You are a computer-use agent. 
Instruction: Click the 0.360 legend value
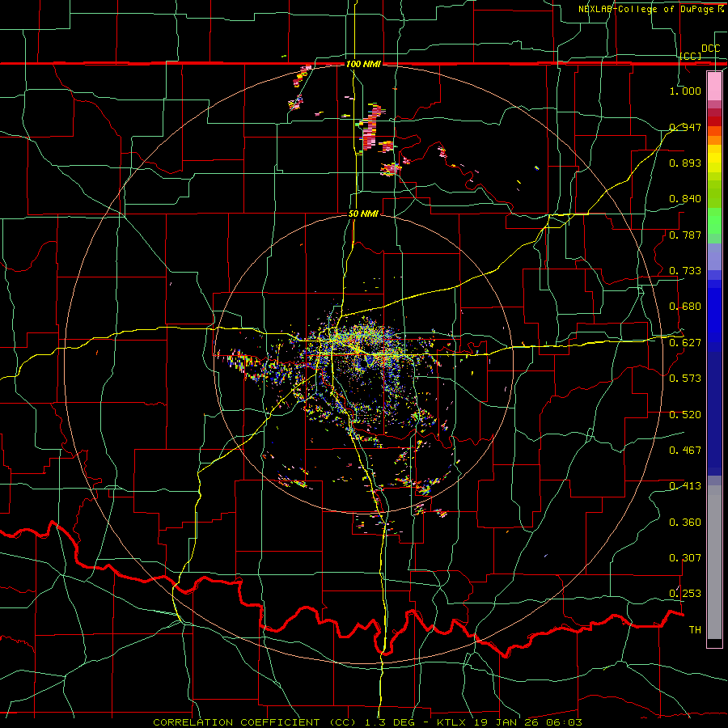click(x=685, y=523)
